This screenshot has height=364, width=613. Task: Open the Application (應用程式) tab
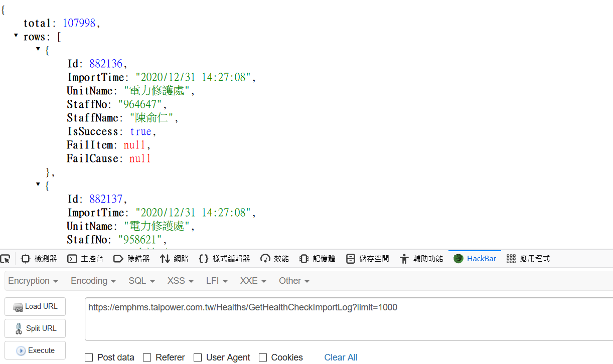[528, 259]
